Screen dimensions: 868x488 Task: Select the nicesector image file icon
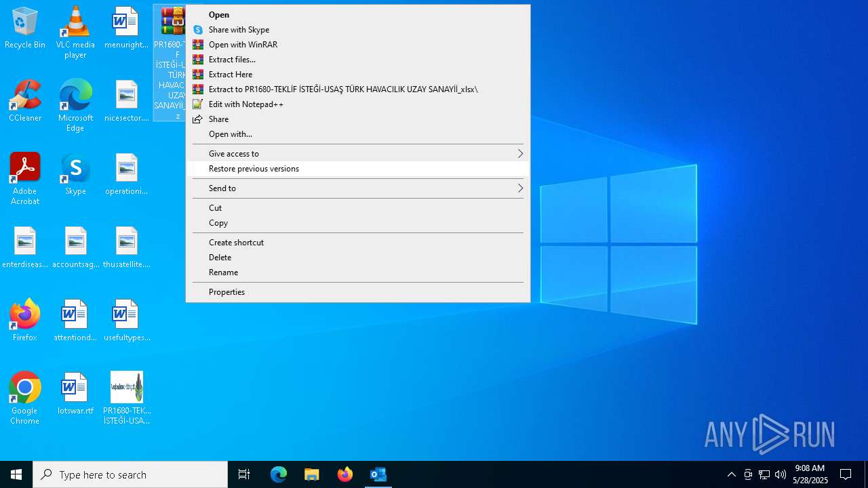(126, 102)
